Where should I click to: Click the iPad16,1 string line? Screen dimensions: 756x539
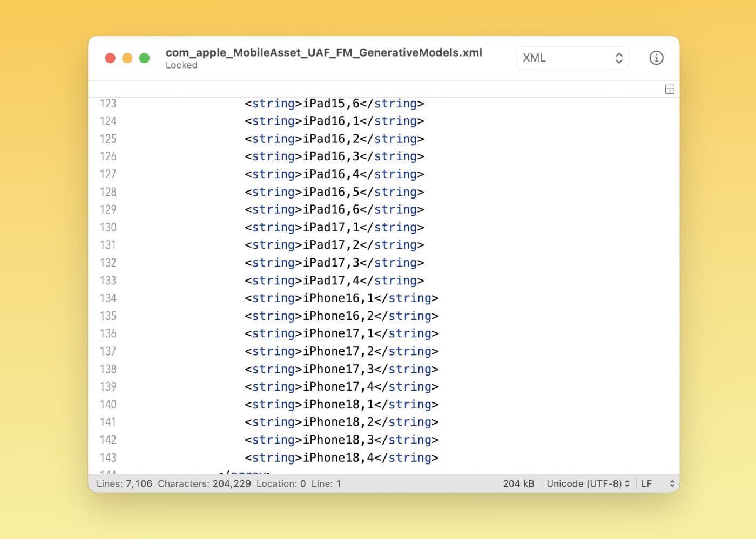[334, 121]
